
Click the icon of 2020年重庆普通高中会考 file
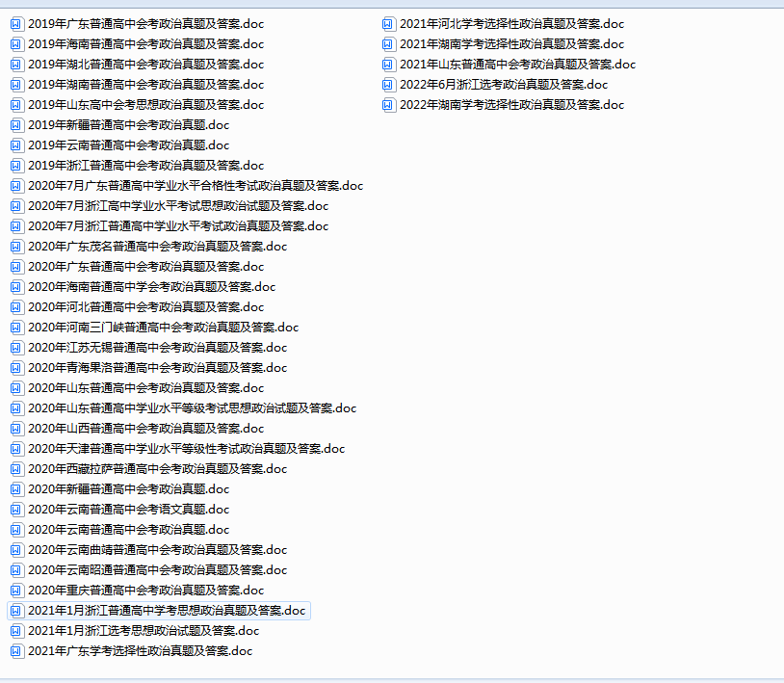pos(16,590)
